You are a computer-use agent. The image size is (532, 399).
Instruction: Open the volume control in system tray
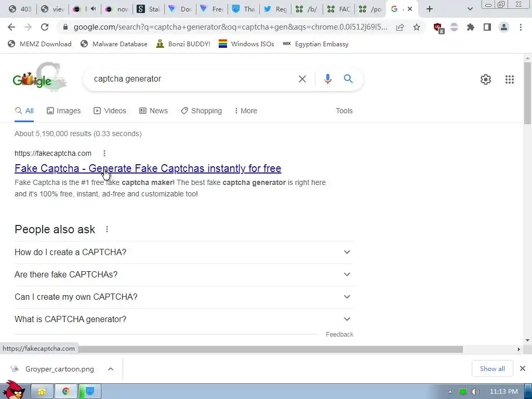click(475, 392)
